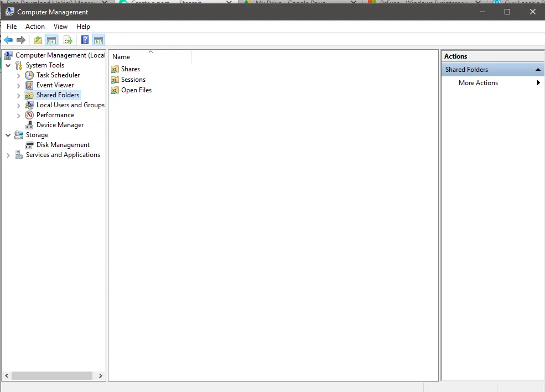The image size is (545, 392).
Task: Open the Help toolbar icon
Action: [x=85, y=40]
